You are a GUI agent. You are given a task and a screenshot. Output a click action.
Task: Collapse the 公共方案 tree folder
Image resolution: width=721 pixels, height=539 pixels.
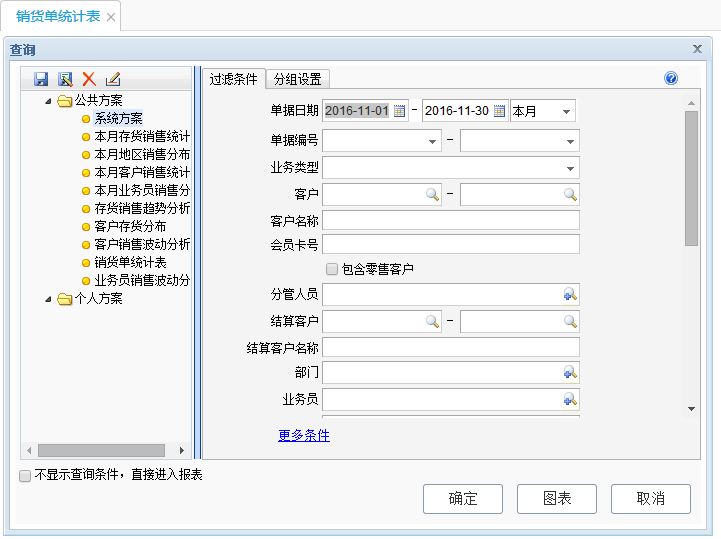click(x=48, y=101)
